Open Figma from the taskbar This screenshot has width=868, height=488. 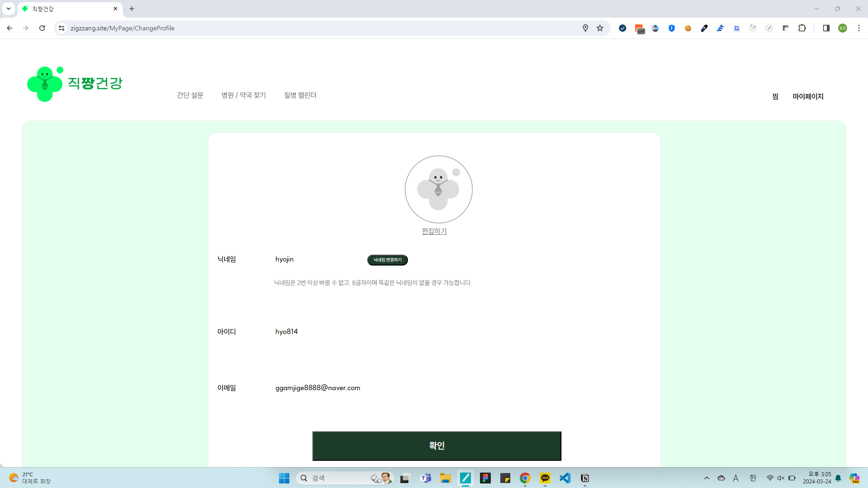[x=485, y=478]
